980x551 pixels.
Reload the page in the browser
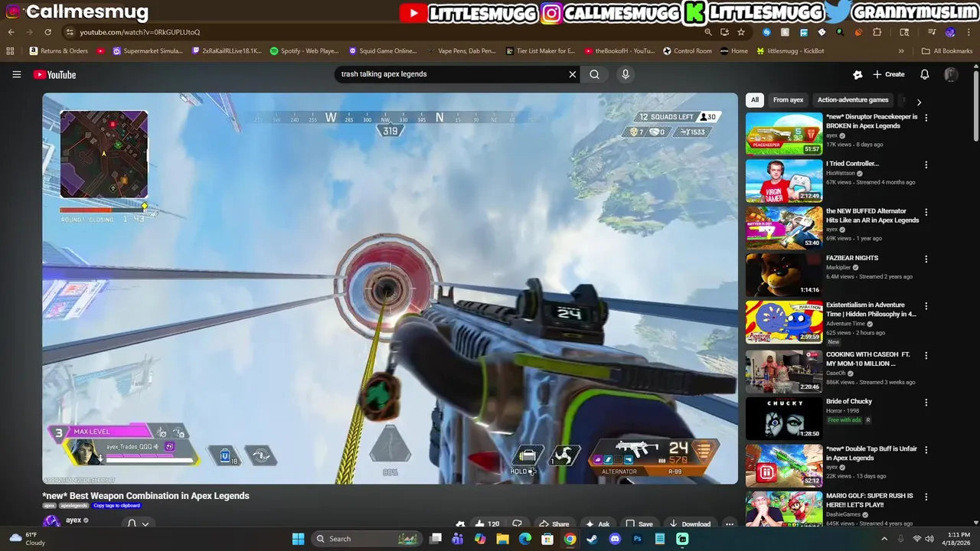(47, 32)
